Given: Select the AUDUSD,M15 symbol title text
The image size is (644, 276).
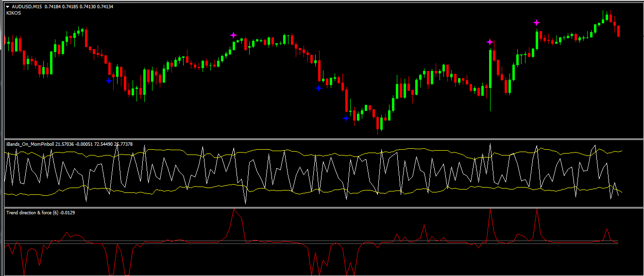Looking at the screenshot, I should pyautogui.click(x=27, y=7).
